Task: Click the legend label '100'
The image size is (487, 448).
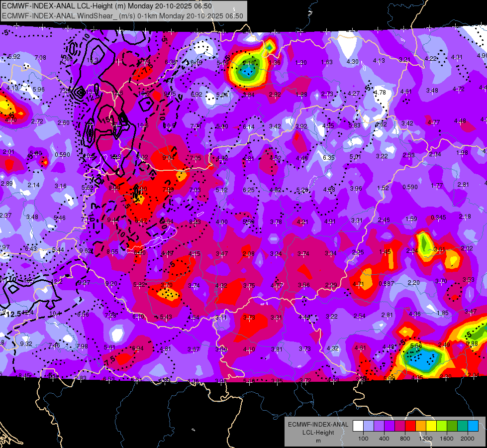Action: point(363,439)
